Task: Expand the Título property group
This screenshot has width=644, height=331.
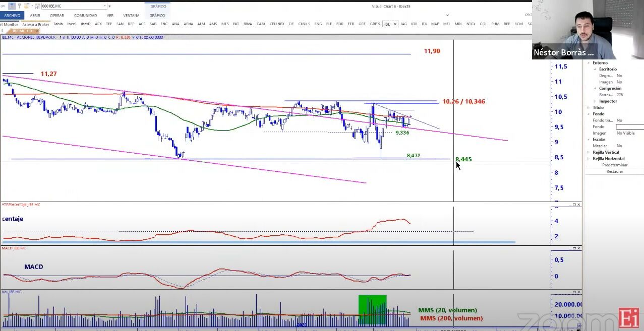Action: pos(589,107)
